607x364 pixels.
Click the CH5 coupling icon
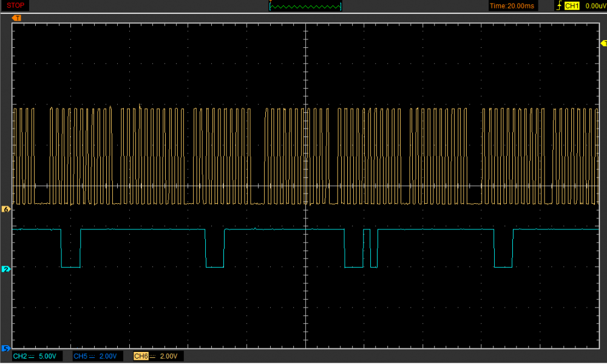pyautogui.click(x=92, y=356)
